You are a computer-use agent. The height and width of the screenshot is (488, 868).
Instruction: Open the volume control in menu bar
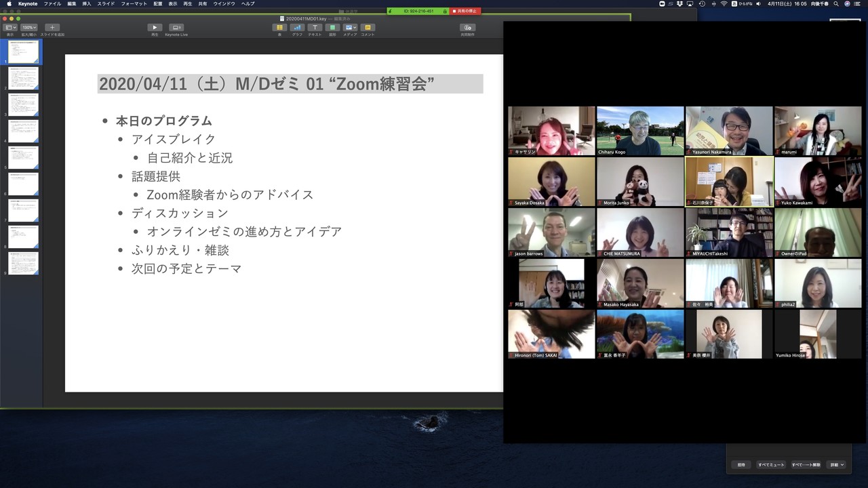click(x=757, y=3)
